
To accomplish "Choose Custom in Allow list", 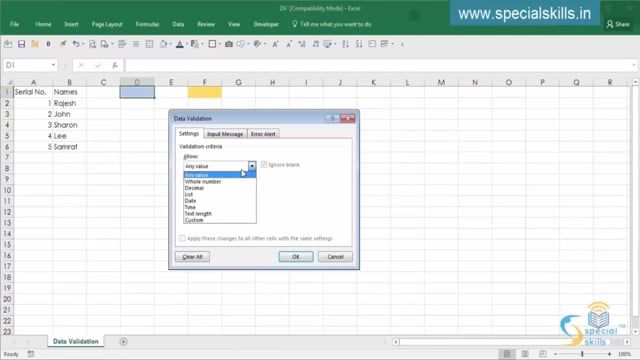I will (x=220, y=220).
